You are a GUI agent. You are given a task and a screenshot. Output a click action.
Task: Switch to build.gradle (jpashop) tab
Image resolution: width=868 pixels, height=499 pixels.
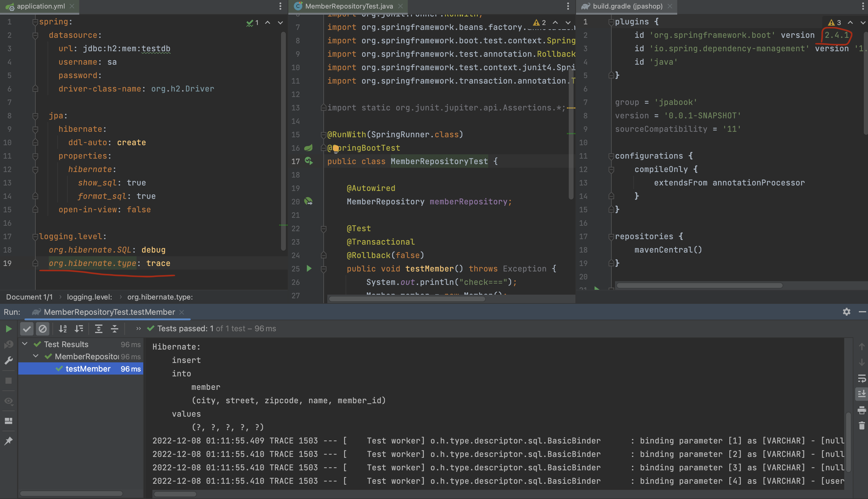pyautogui.click(x=627, y=6)
